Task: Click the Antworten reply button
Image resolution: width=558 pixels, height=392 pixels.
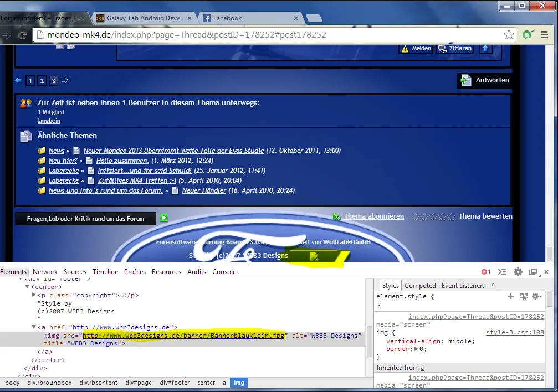Action: pyautogui.click(x=485, y=80)
